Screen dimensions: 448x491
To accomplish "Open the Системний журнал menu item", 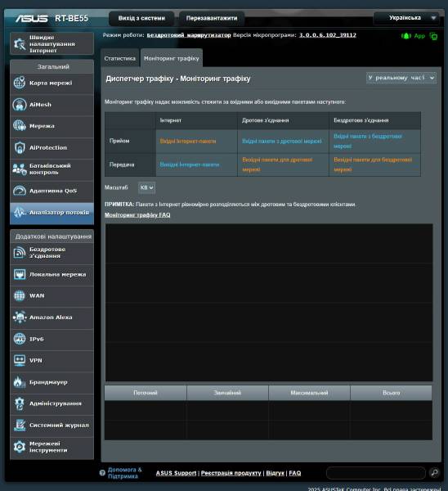I will (x=52, y=426).
